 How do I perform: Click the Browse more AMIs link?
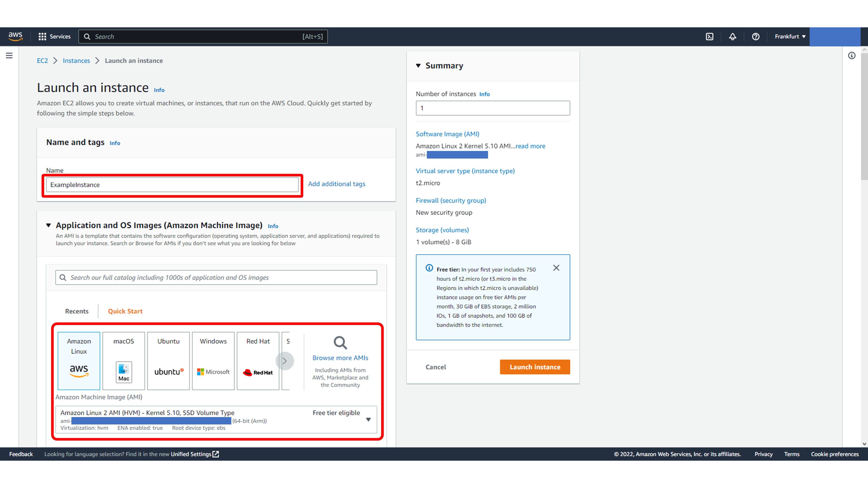click(340, 358)
